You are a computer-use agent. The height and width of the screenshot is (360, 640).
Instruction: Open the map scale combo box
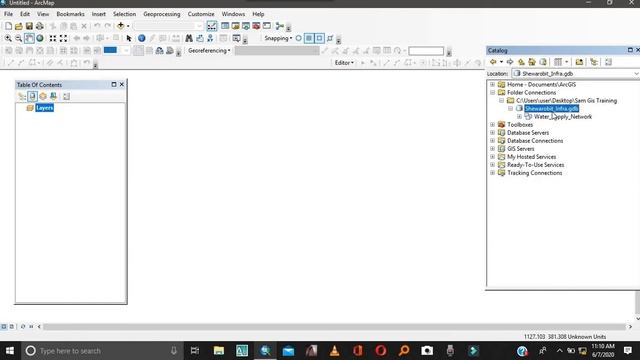click(x=199, y=26)
